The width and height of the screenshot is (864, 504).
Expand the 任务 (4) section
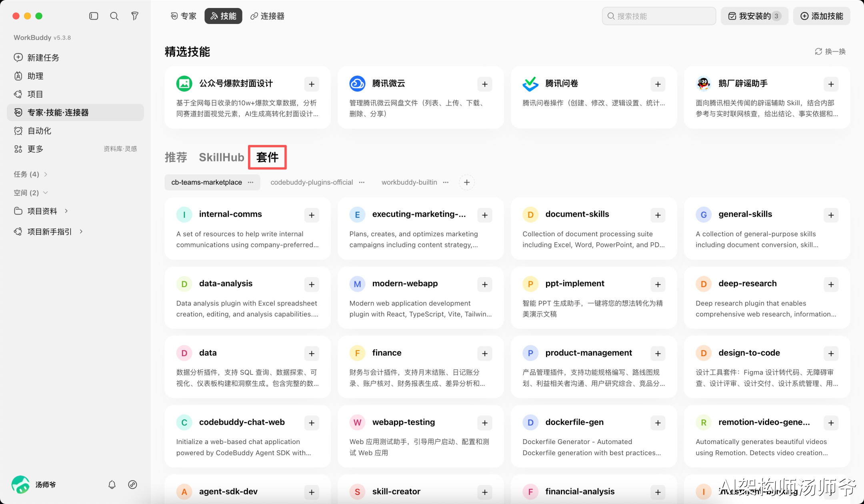pyautogui.click(x=31, y=174)
